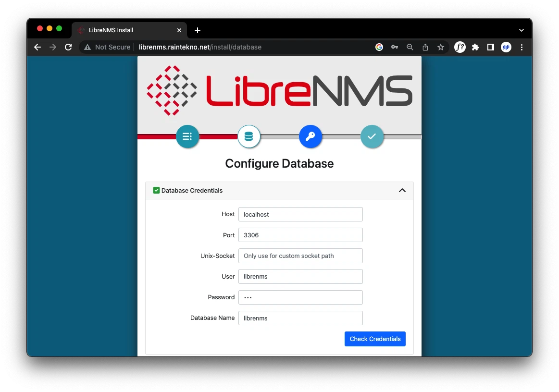Click the share page icon
559x392 pixels.
coord(425,47)
